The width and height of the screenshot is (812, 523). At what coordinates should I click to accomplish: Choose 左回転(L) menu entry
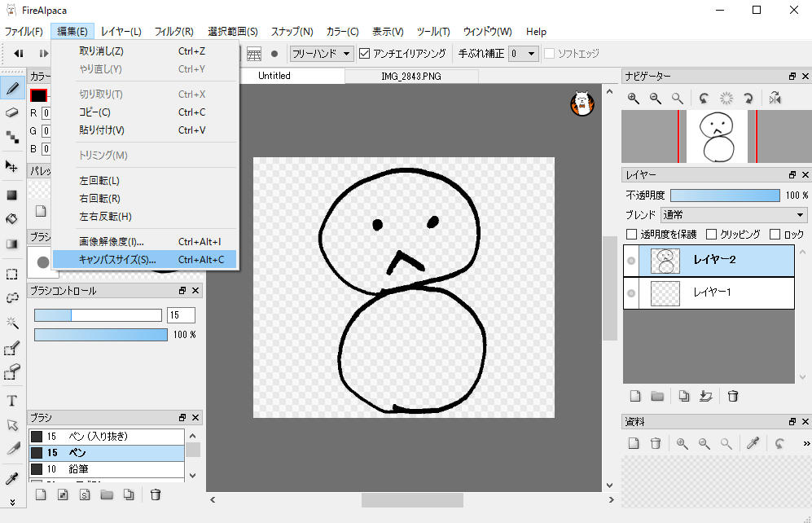tap(144, 181)
